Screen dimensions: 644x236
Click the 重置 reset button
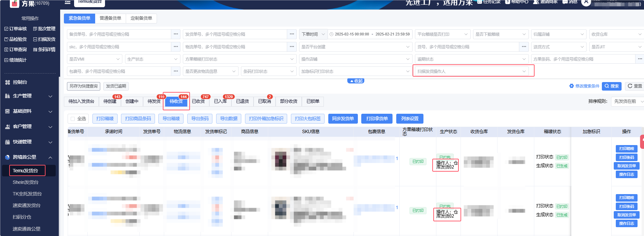pos(634,86)
